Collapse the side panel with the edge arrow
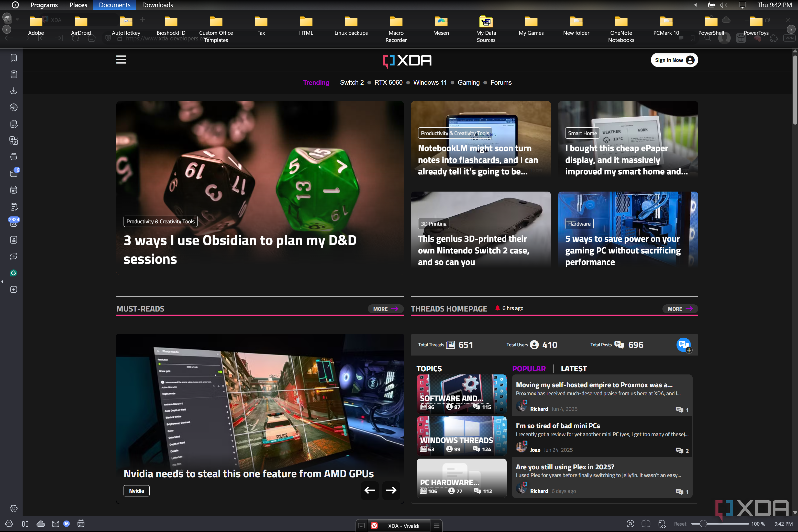This screenshot has width=798, height=532. coord(2,282)
